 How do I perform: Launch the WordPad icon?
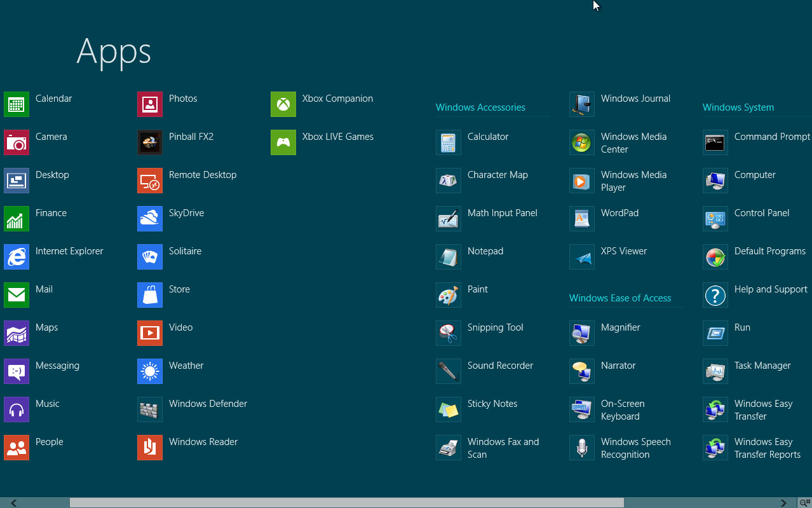[x=582, y=219]
